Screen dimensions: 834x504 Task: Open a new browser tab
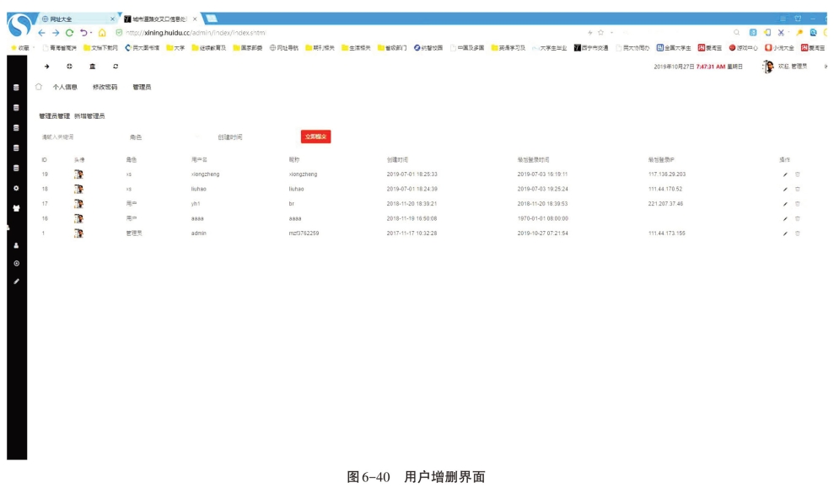(211, 19)
